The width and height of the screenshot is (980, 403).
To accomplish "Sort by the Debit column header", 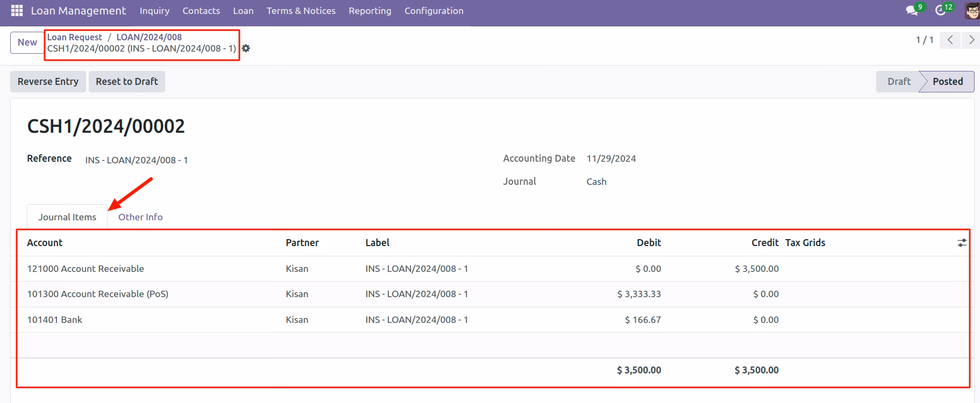I will 649,243.
